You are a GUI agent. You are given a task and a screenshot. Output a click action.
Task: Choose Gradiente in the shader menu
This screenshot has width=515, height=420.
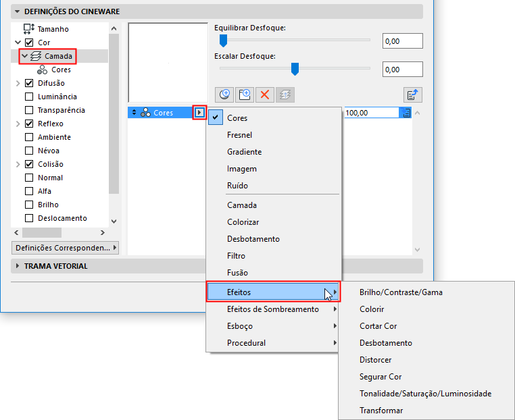tap(274, 152)
